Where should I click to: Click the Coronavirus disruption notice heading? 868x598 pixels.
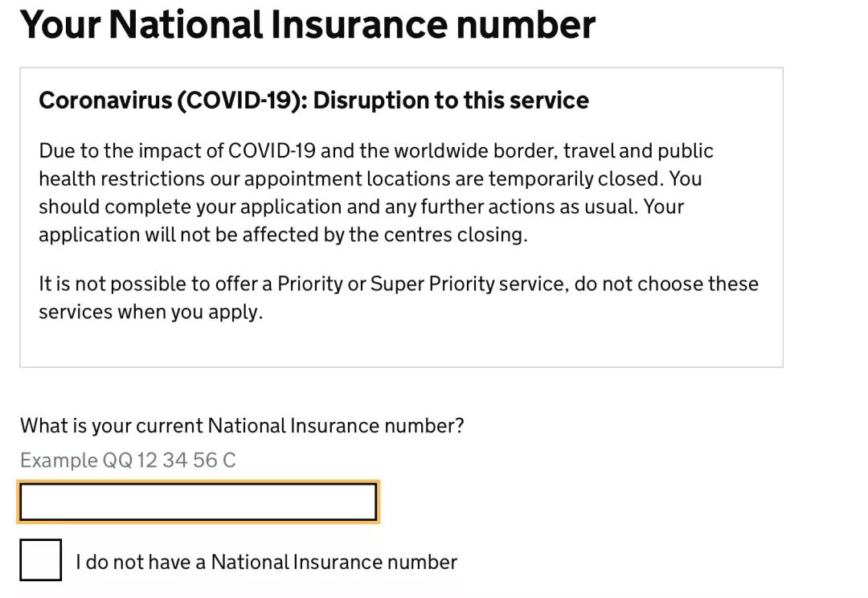click(313, 100)
